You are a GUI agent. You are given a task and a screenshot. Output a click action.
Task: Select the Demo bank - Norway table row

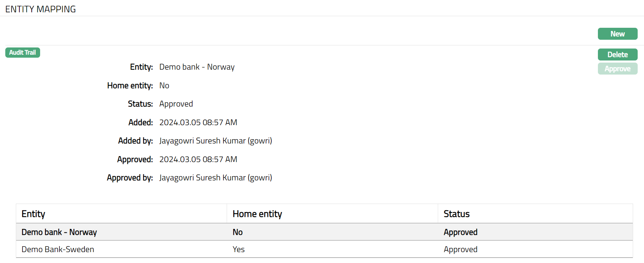59,232
